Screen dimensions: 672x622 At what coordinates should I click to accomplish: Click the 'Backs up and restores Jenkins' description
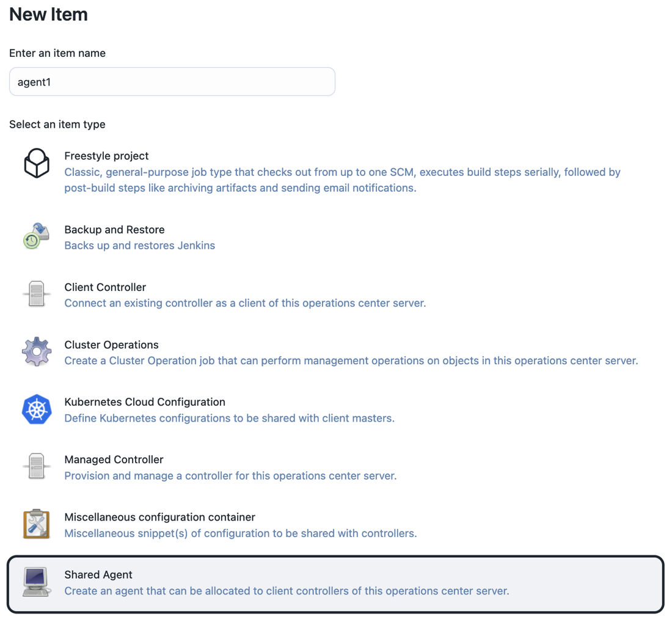139,246
